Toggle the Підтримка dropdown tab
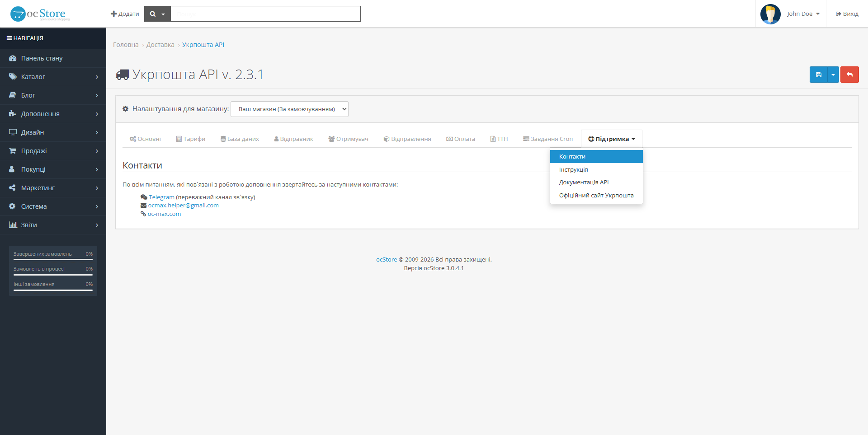The width and height of the screenshot is (868, 435). (x=612, y=139)
